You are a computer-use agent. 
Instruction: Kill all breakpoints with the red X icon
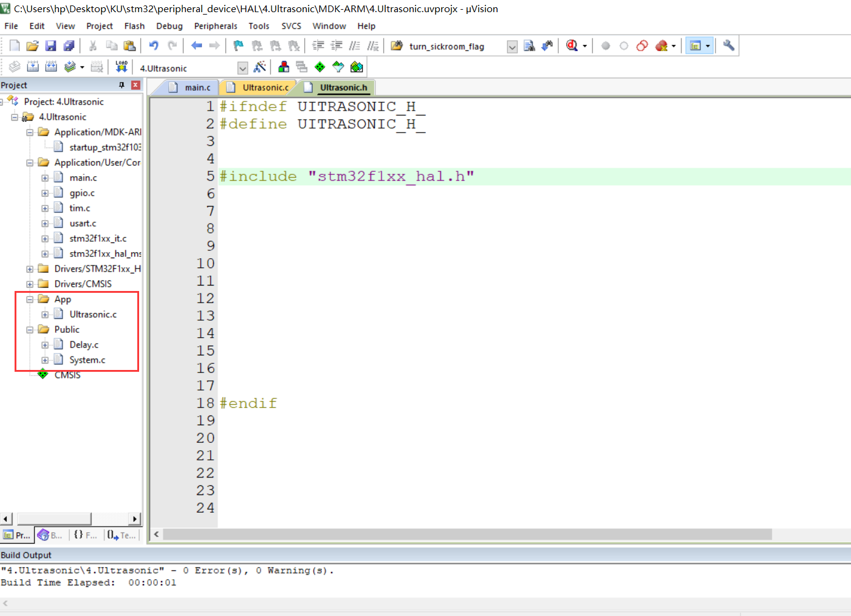click(x=661, y=46)
